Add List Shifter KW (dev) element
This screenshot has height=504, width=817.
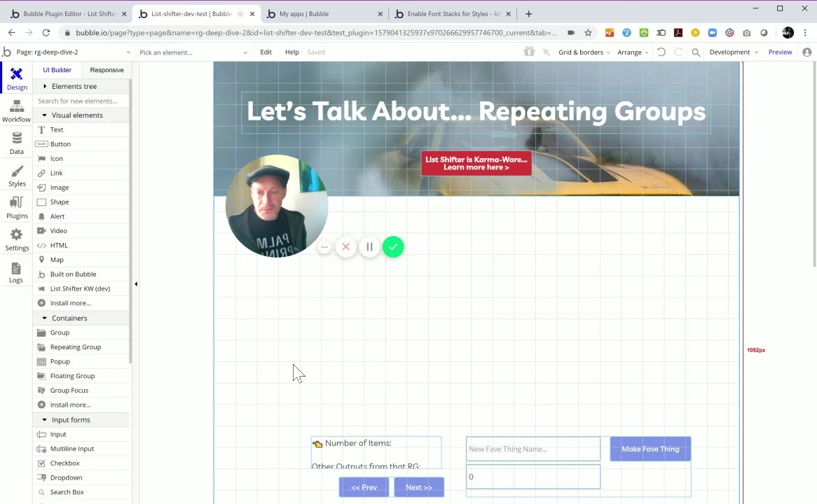click(x=81, y=288)
